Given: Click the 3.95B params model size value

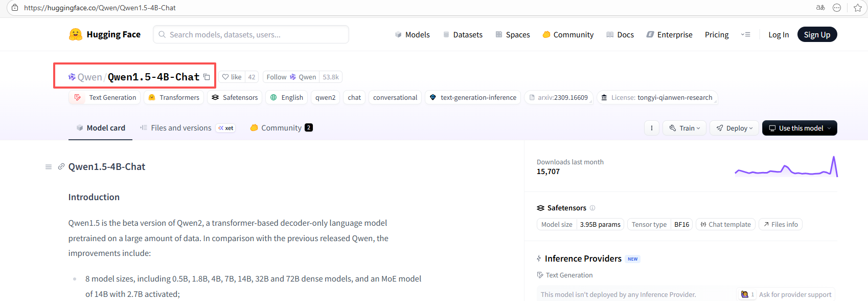Looking at the screenshot, I should (600, 224).
